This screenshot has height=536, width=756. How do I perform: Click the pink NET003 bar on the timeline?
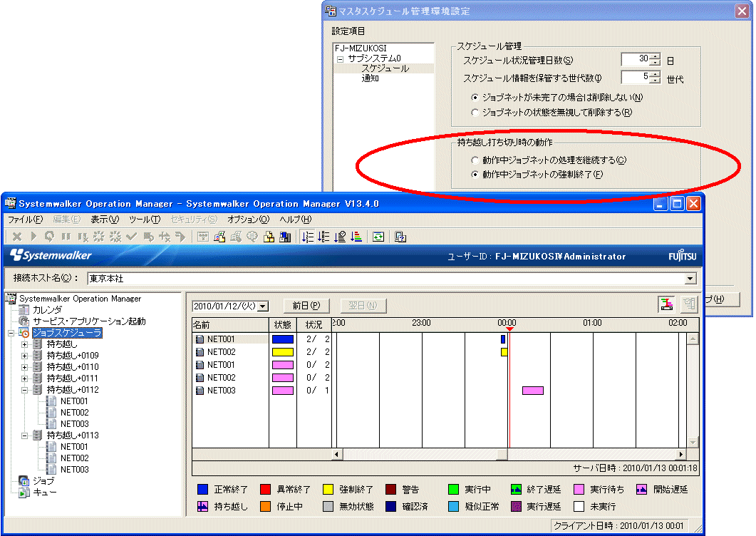click(x=533, y=391)
